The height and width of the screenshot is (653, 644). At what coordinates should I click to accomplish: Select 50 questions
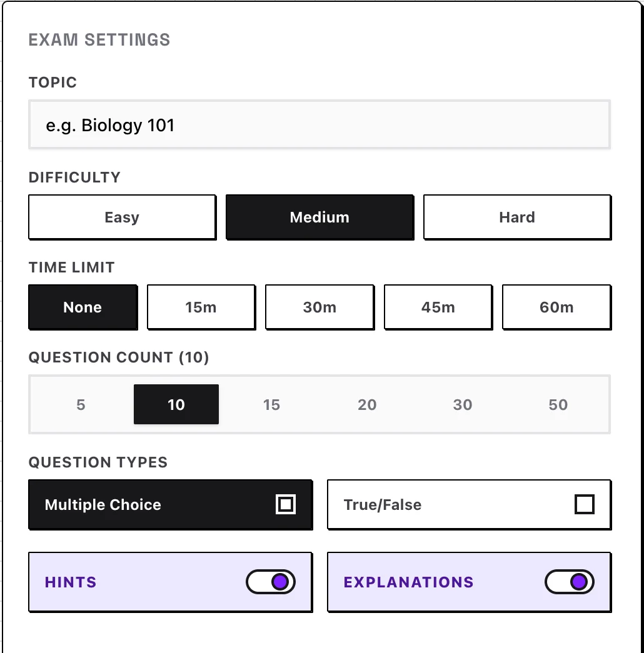coord(558,404)
